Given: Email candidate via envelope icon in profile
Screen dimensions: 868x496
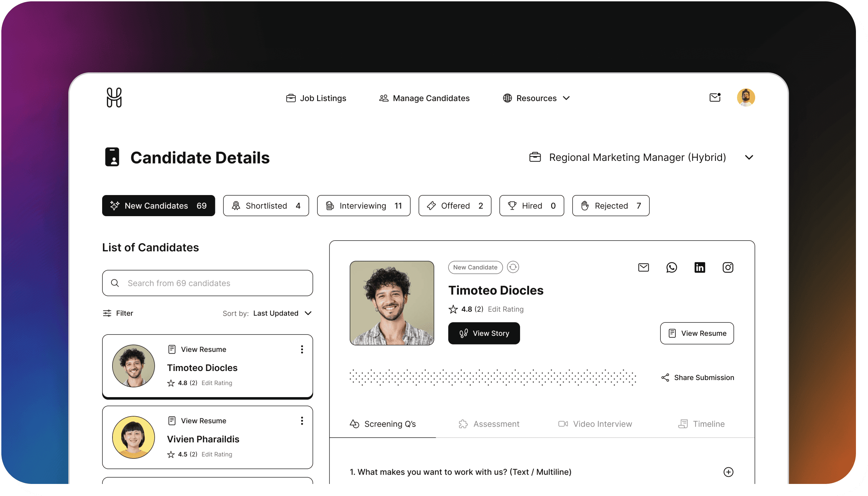Looking at the screenshot, I should point(643,267).
